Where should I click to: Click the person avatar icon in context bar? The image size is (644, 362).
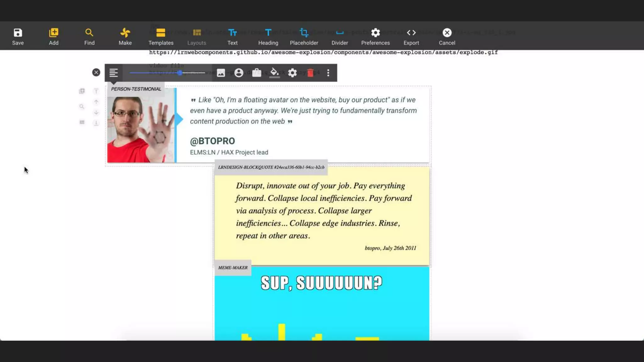point(239,73)
